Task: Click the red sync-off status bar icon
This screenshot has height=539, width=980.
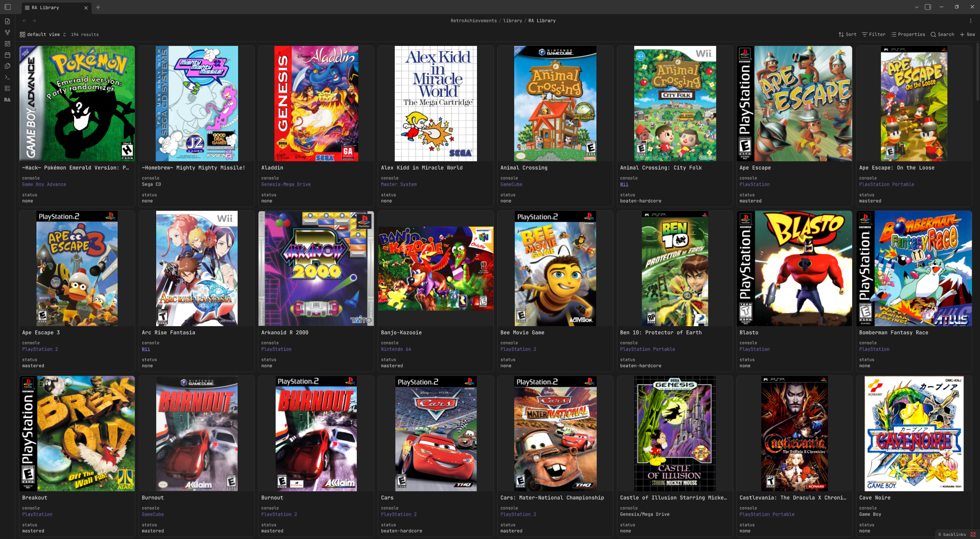Action: (x=973, y=534)
